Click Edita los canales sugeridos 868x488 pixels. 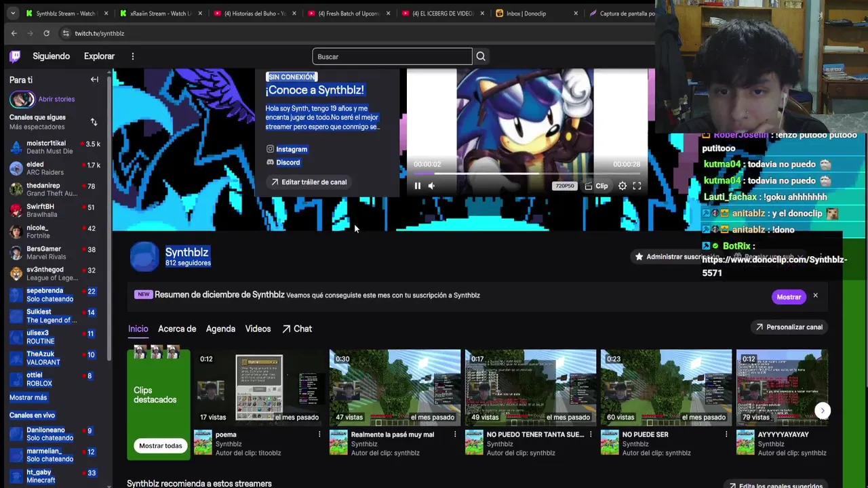tap(776, 485)
